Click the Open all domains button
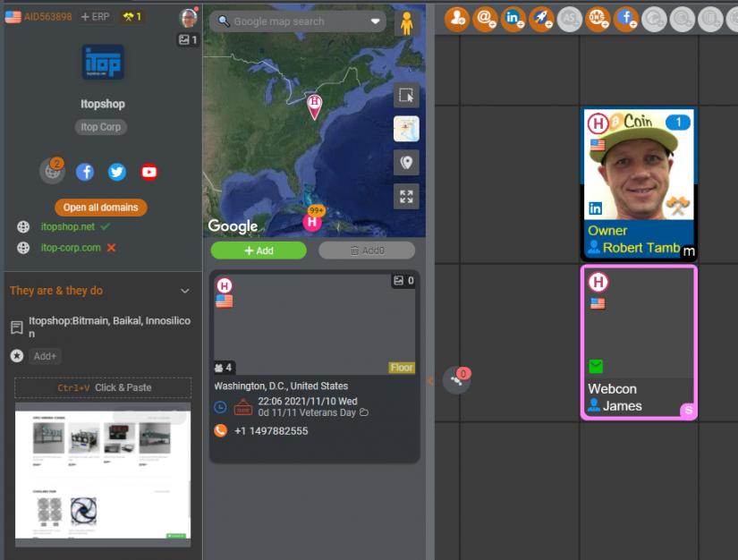 tap(101, 208)
